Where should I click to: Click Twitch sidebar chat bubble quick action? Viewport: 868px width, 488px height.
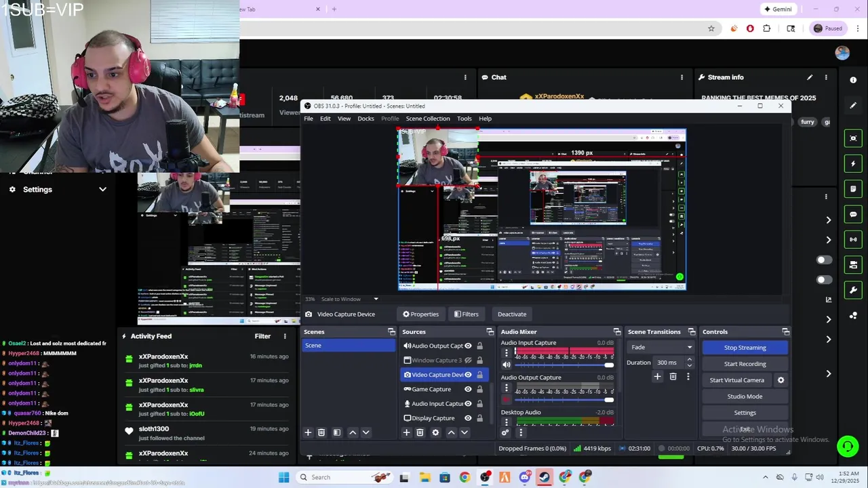(853, 214)
